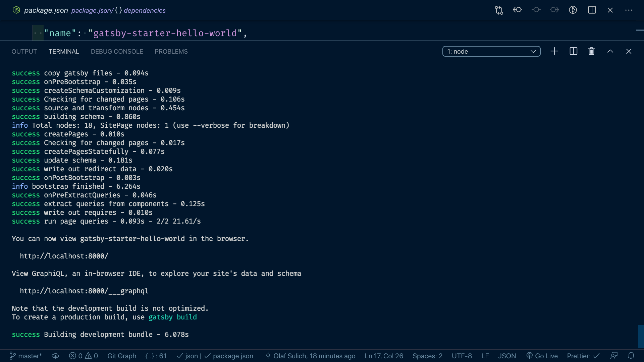Viewport: 644px width, 362px height.
Task: Click the {..}: 61 status bar item
Action: coord(156,356)
